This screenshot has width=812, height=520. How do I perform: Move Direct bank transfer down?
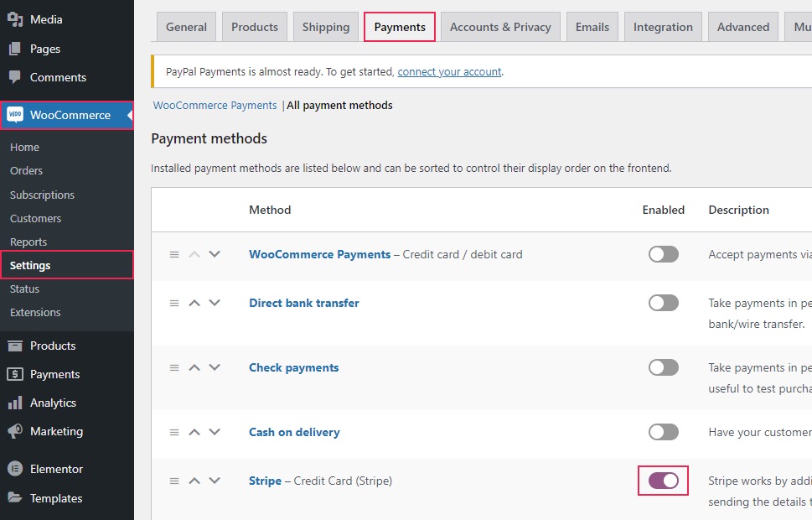click(215, 303)
